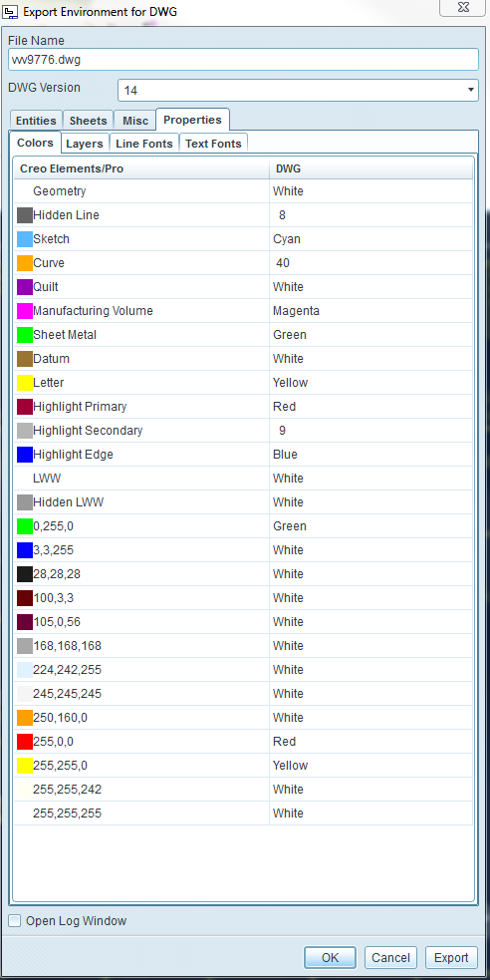Click the DWG column header
Screen dimensions: 490x980
click(x=371, y=168)
